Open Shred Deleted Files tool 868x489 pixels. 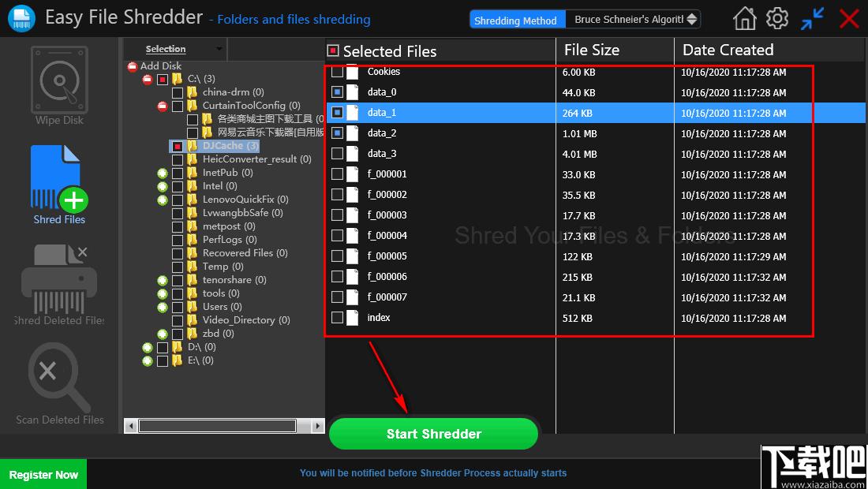[59, 285]
